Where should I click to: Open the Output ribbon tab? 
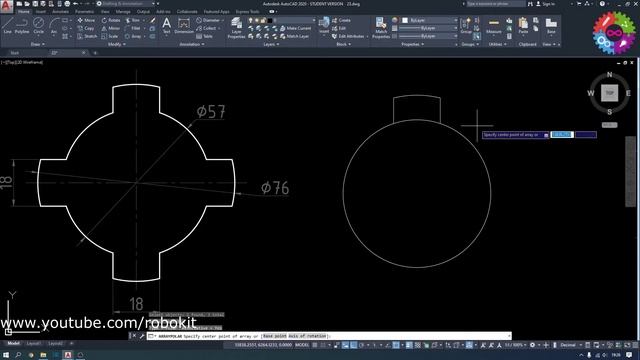pos(143,11)
